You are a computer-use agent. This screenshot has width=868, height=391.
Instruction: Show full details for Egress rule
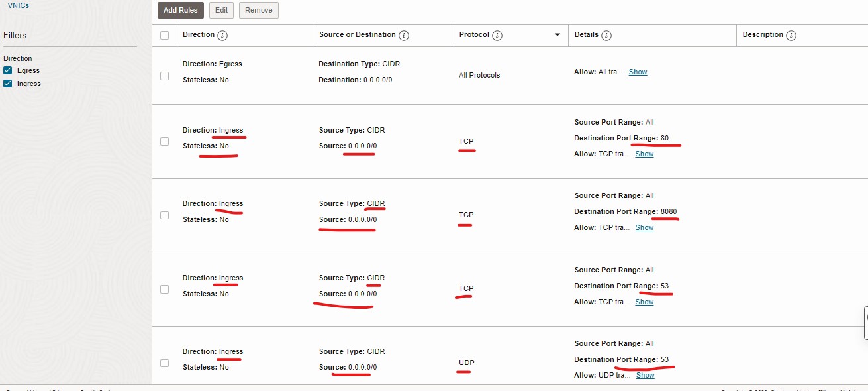click(638, 72)
